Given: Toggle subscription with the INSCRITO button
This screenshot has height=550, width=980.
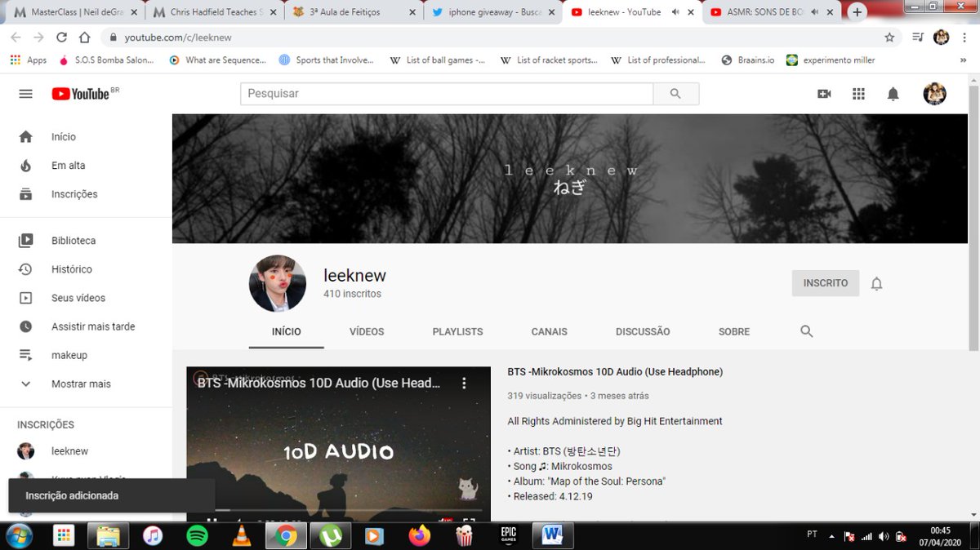Looking at the screenshot, I should coord(826,283).
